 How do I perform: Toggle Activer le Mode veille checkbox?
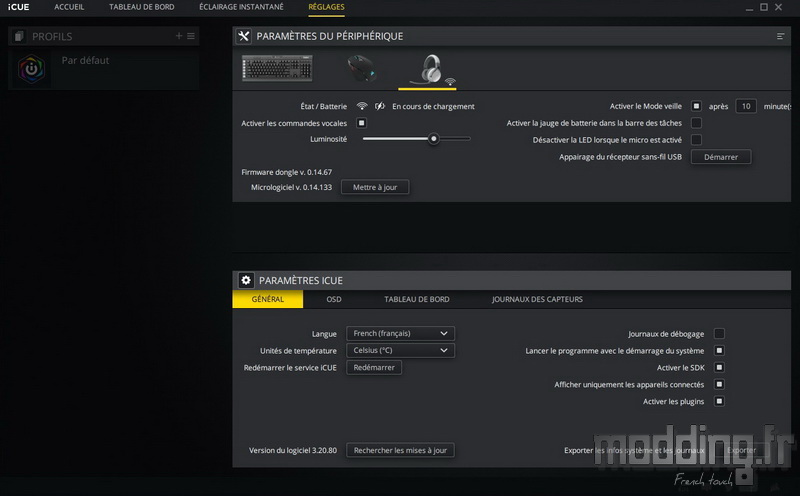point(696,106)
